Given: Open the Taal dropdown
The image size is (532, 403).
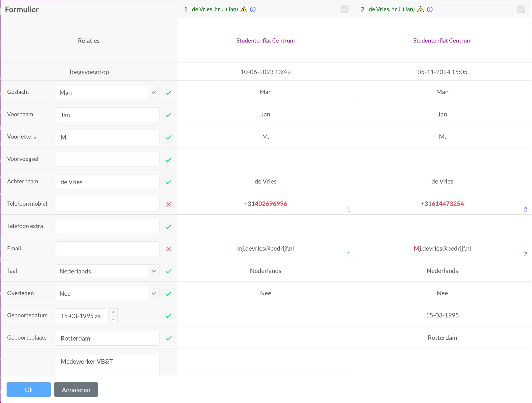Looking at the screenshot, I should pos(153,271).
